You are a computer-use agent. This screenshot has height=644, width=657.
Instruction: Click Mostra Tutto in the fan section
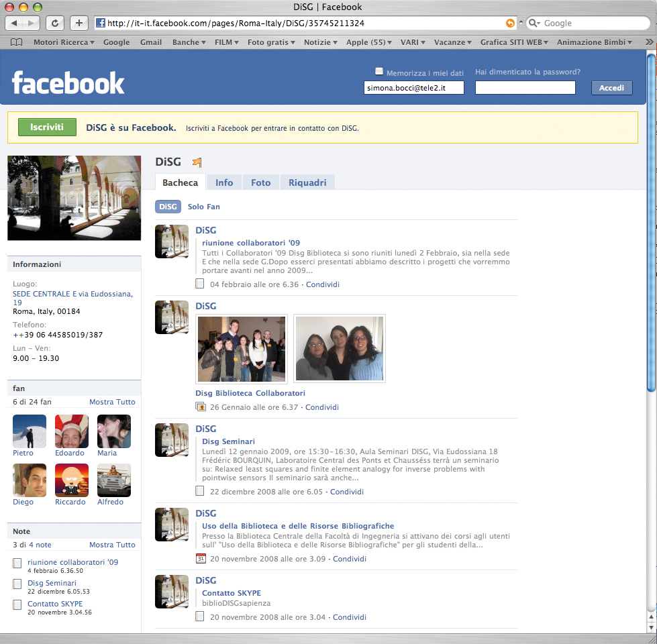(112, 402)
